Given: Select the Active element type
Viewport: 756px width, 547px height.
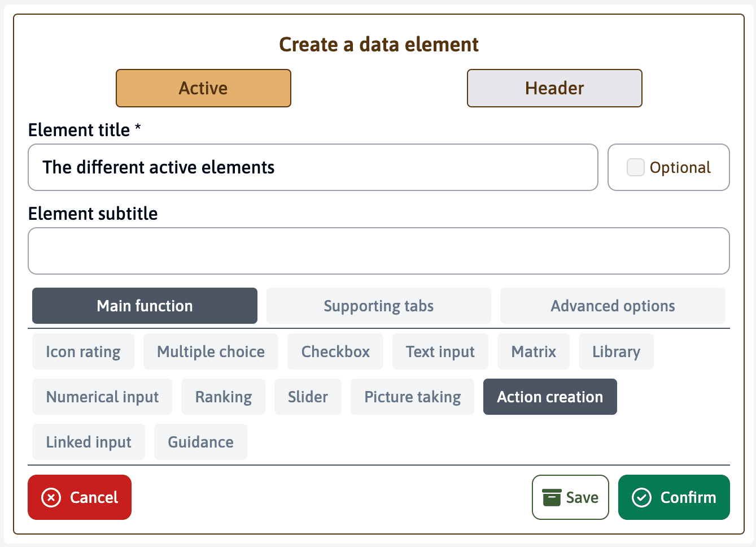Looking at the screenshot, I should [x=203, y=88].
